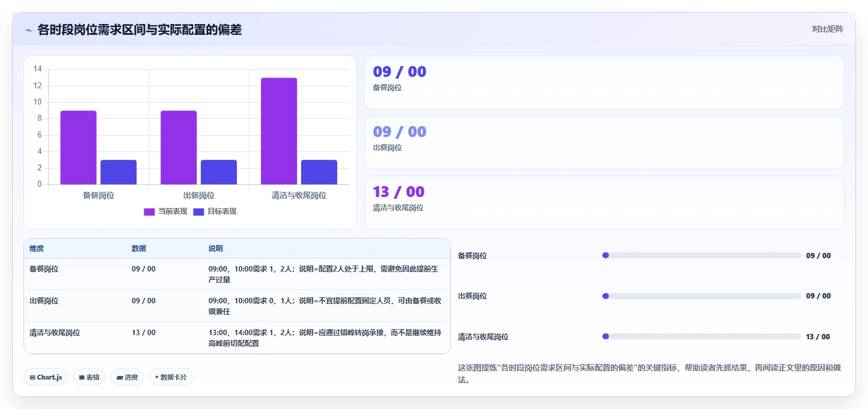
Task: Click the 清洁与收尾岗位 progress bar
Action: pyautogui.click(x=701, y=336)
